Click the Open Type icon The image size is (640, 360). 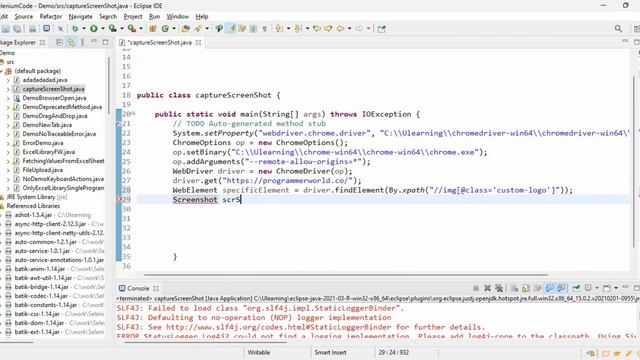tap(186, 29)
